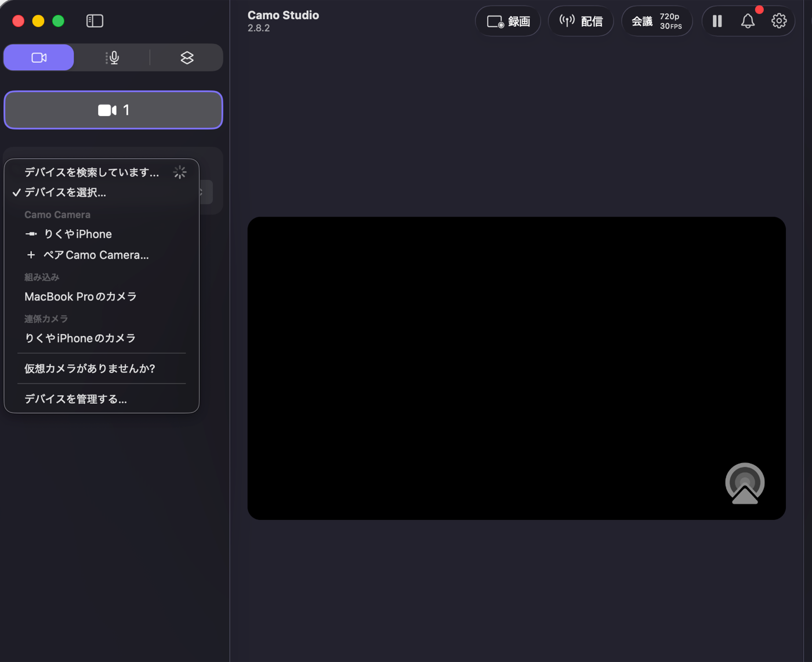The image size is (812, 662).
Task: Select りくや iPhone のカメラ continuity camera
Action: (101, 339)
